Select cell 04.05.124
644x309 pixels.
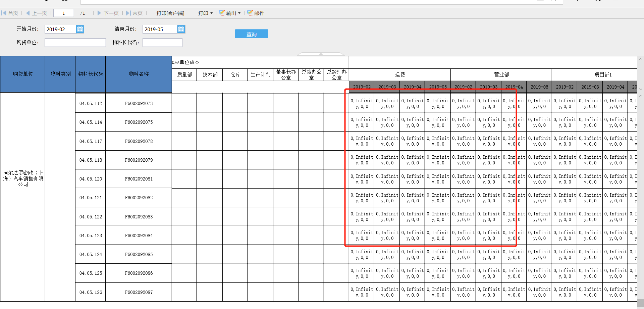pyautogui.click(x=91, y=254)
